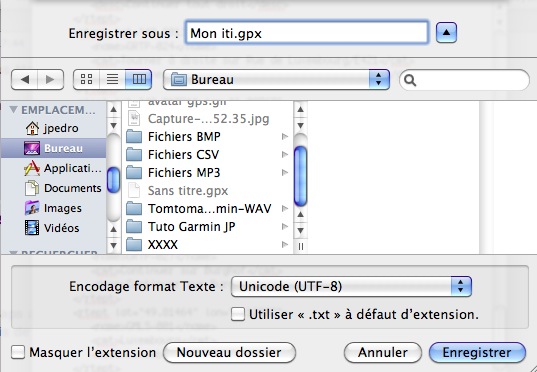Click the Documents icon
Viewport: 537px width, 372px height.
tap(32, 188)
